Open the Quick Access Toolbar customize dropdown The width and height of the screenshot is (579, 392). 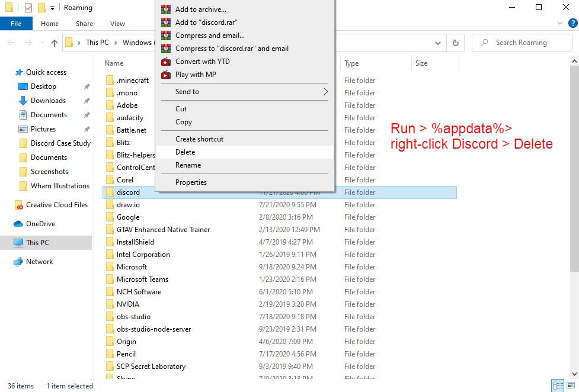click(52, 8)
